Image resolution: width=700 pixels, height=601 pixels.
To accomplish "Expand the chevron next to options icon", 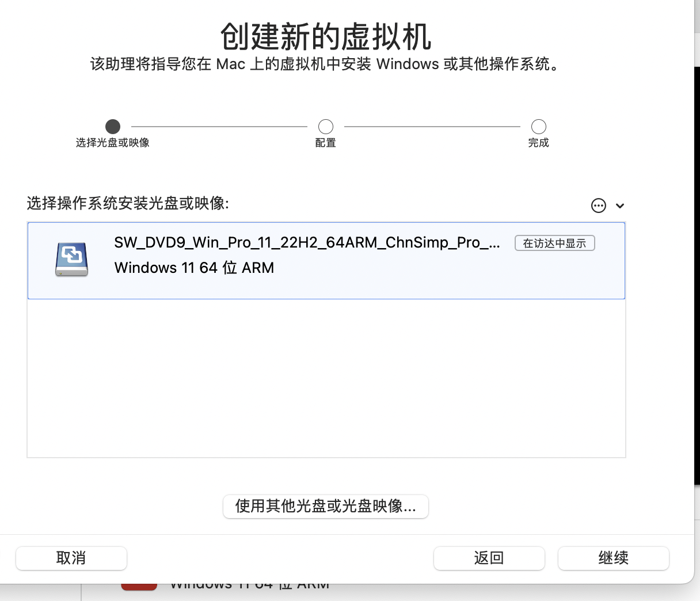I will point(620,206).
